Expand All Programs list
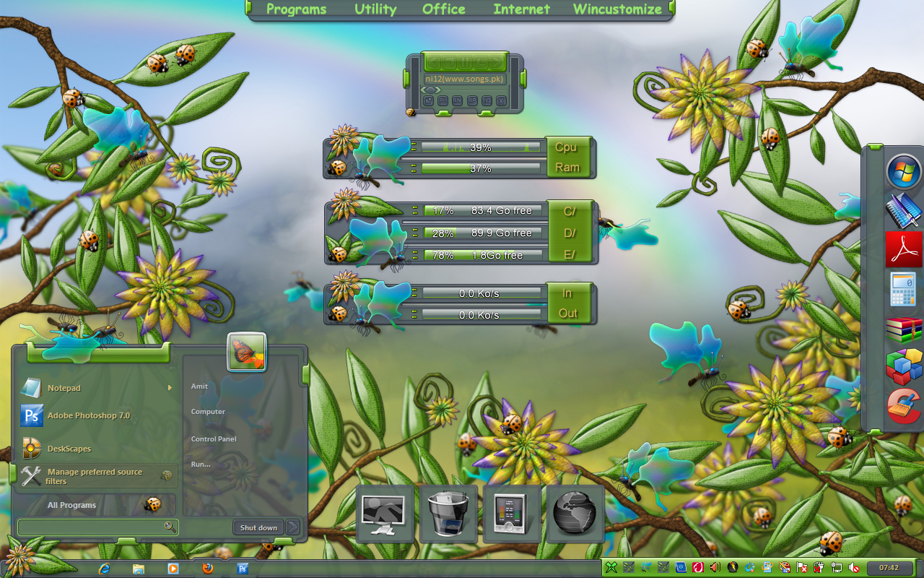Viewport: 924px width, 578px height. 72,505
